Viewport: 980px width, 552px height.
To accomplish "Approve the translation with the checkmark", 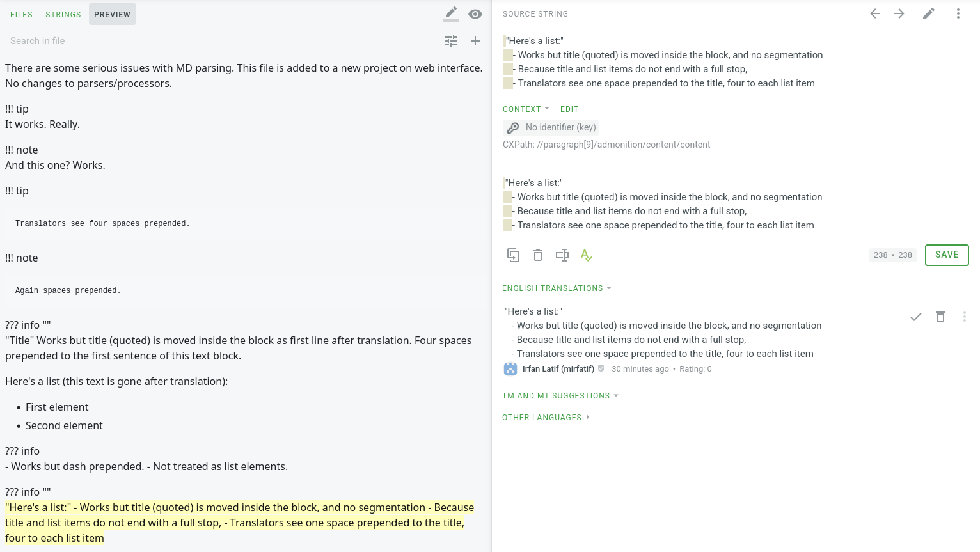I will click(916, 317).
